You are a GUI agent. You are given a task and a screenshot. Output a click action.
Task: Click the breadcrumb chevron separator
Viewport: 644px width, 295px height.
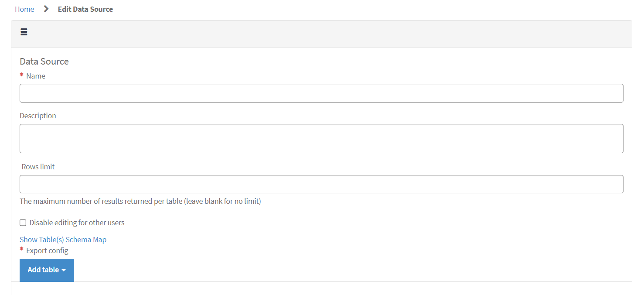click(46, 9)
